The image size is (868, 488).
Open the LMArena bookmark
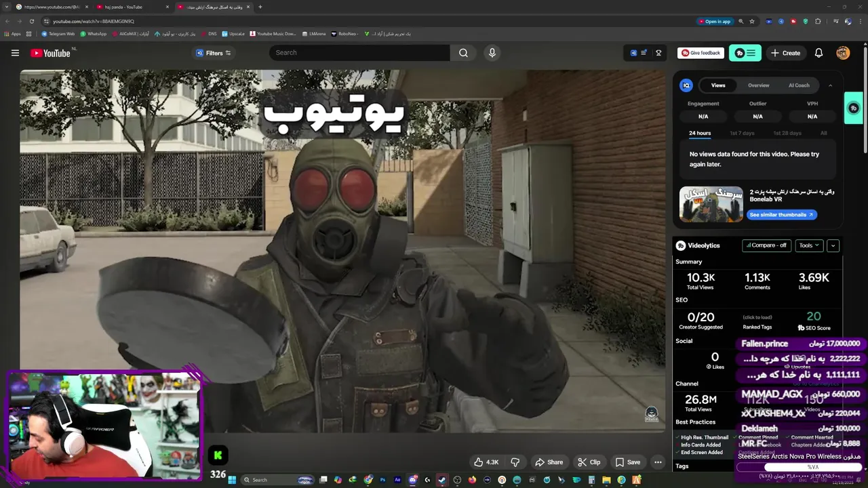click(x=314, y=33)
